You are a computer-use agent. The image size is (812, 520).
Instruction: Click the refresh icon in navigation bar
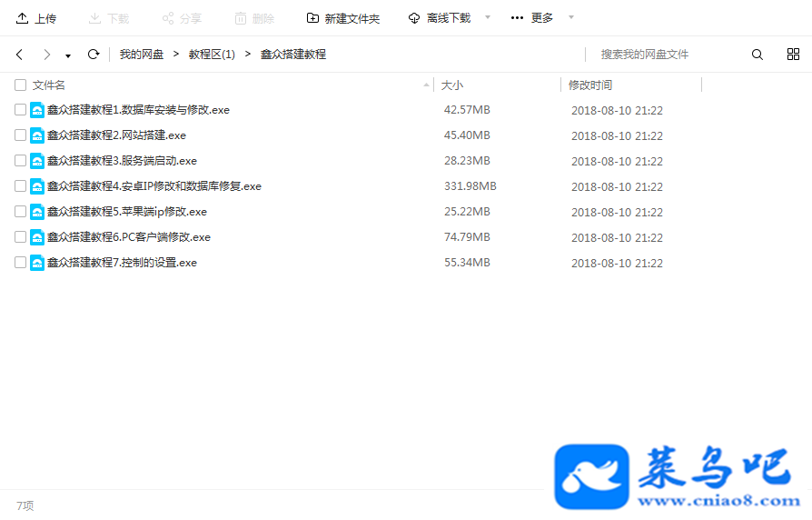94,54
